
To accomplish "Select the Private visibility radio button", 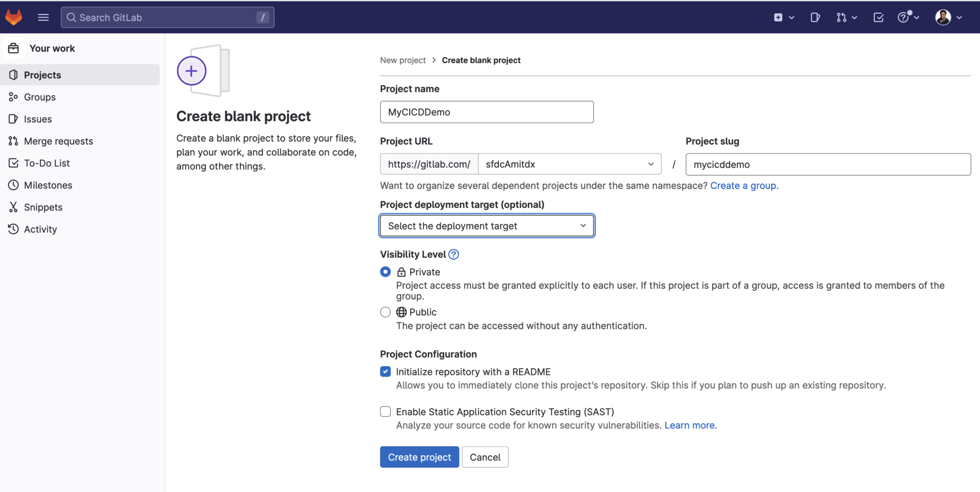I will coord(385,272).
